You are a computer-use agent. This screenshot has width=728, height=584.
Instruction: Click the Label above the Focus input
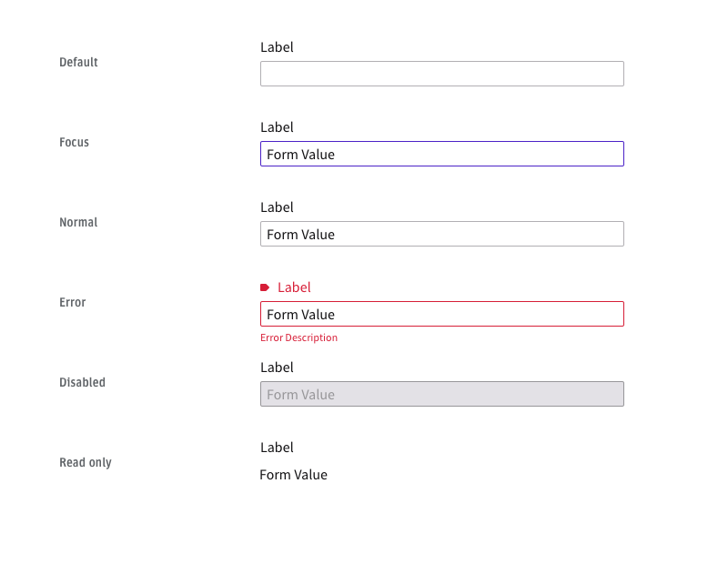pos(277,126)
